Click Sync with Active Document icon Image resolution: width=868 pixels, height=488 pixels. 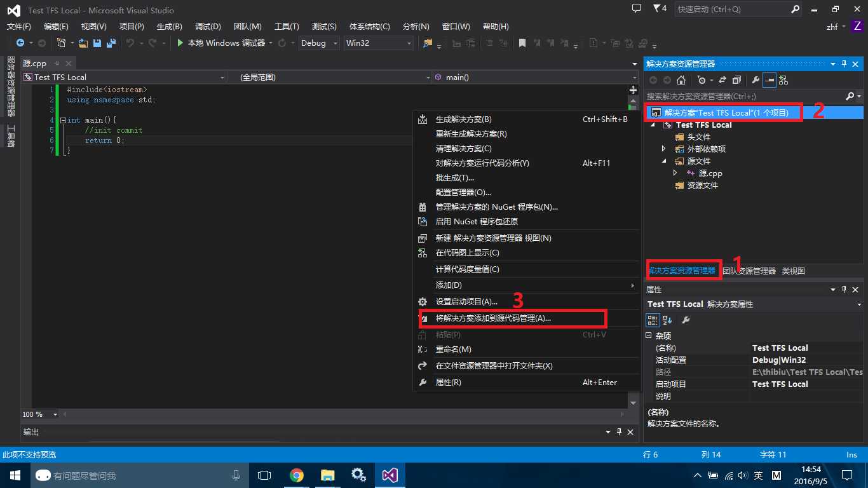point(724,80)
